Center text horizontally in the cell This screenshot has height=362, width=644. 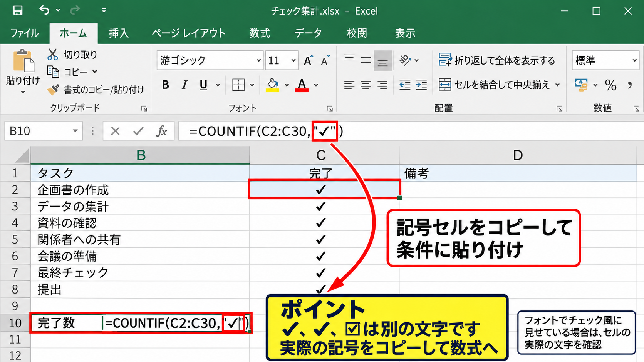pyautogui.click(x=366, y=85)
